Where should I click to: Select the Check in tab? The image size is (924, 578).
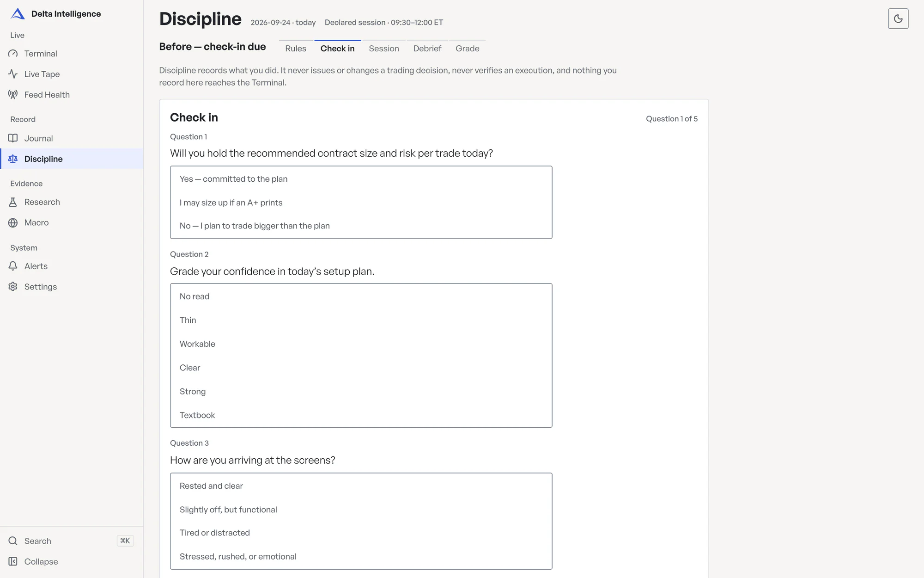point(338,48)
